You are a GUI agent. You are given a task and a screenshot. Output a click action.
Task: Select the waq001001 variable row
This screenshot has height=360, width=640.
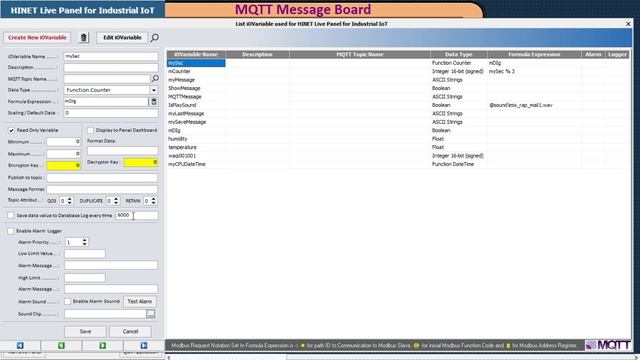[398, 156]
